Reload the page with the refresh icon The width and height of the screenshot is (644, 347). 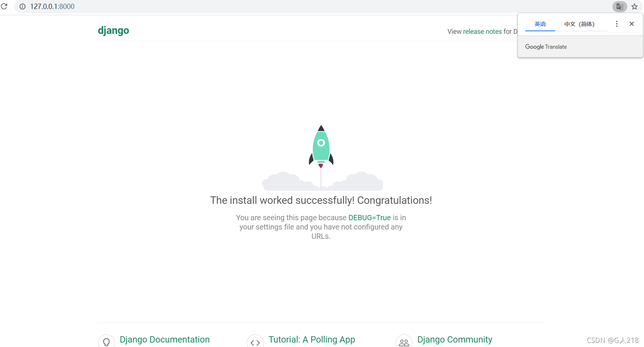(4, 6)
